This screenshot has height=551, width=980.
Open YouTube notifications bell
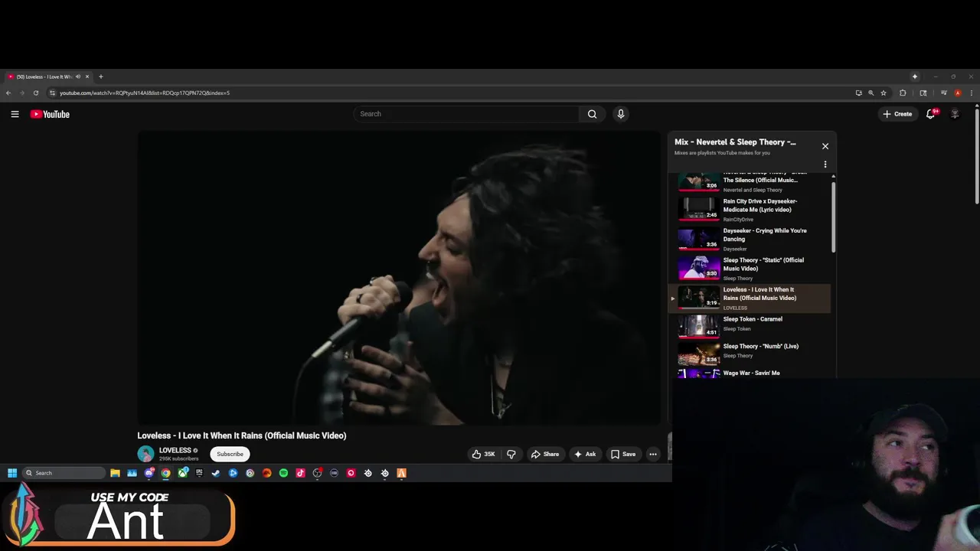[931, 114]
